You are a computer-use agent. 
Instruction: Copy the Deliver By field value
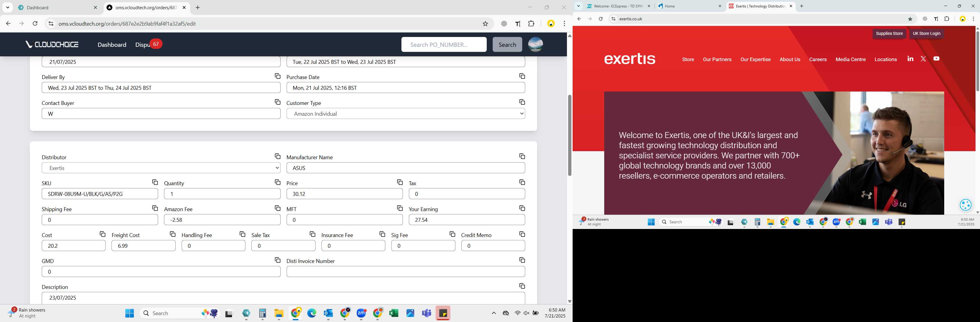pyautogui.click(x=277, y=76)
